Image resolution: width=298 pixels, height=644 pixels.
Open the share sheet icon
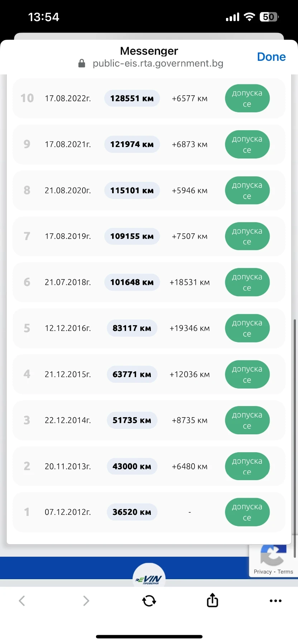tap(212, 600)
